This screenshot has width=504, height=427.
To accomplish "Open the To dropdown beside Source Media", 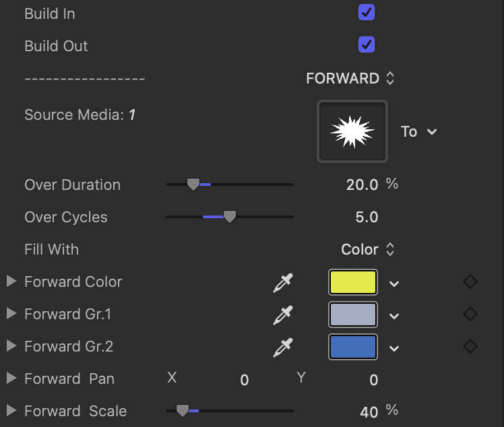I will pyautogui.click(x=418, y=131).
